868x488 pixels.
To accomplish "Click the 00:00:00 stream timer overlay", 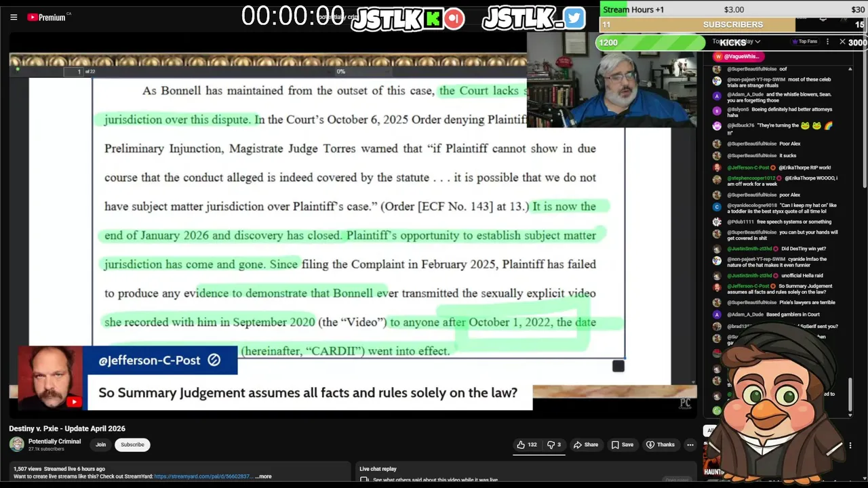I will pos(293,16).
